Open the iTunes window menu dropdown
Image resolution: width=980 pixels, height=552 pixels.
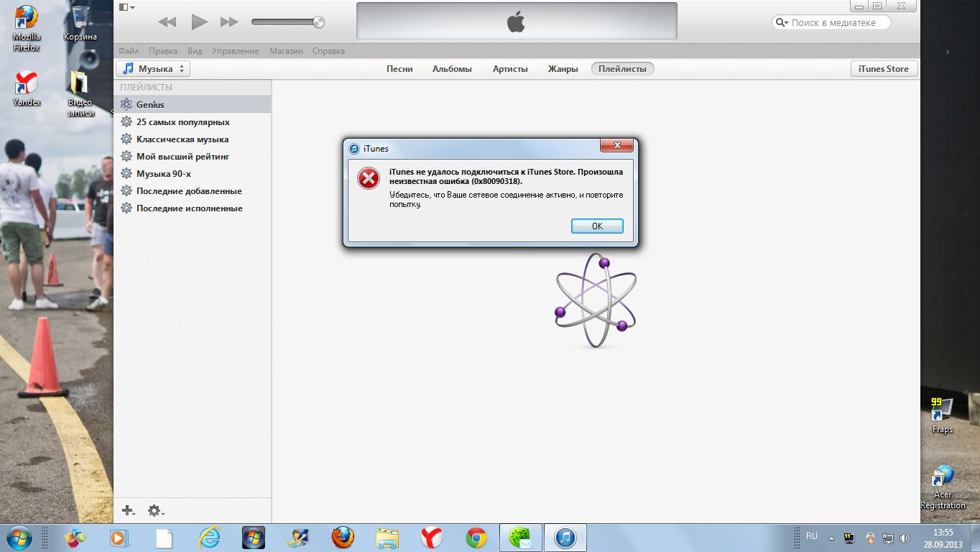[x=127, y=6]
